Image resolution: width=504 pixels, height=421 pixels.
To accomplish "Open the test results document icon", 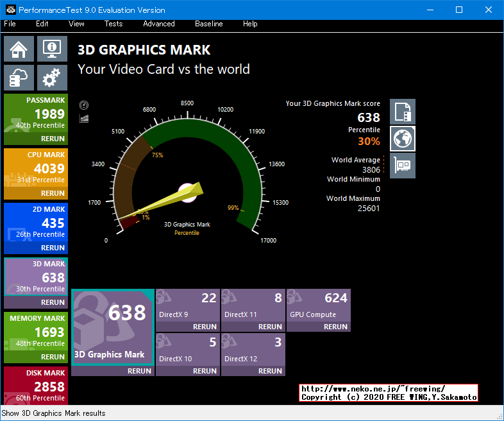I will point(403,112).
